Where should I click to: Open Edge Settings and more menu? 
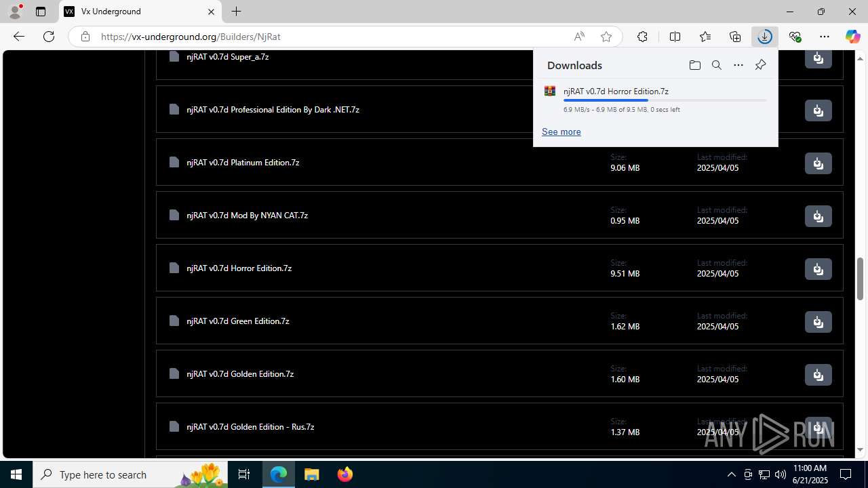coord(825,37)
